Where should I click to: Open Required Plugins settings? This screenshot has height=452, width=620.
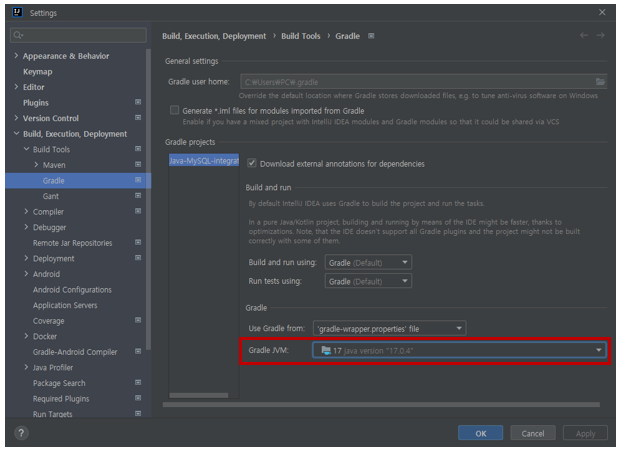(x=61, y=399)
